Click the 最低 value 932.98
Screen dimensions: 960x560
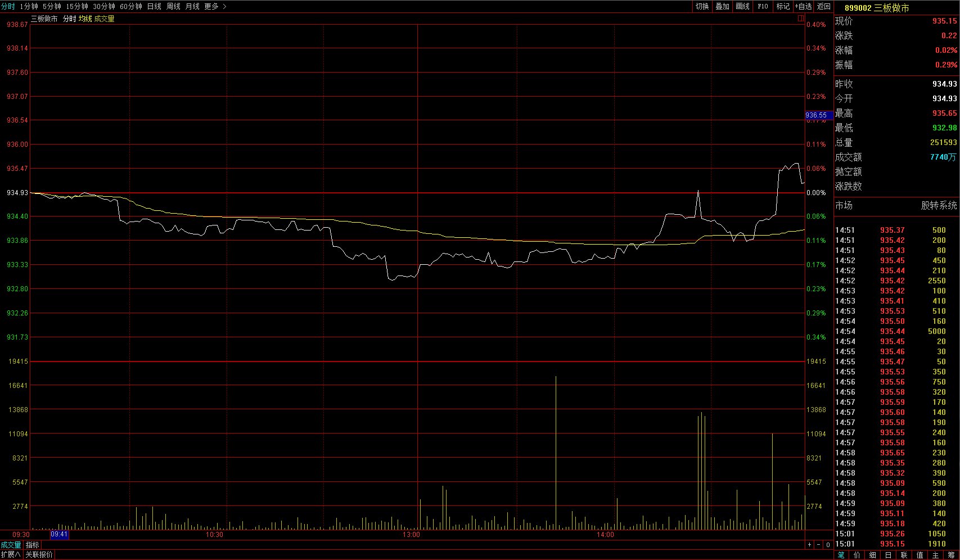[944, 128]
